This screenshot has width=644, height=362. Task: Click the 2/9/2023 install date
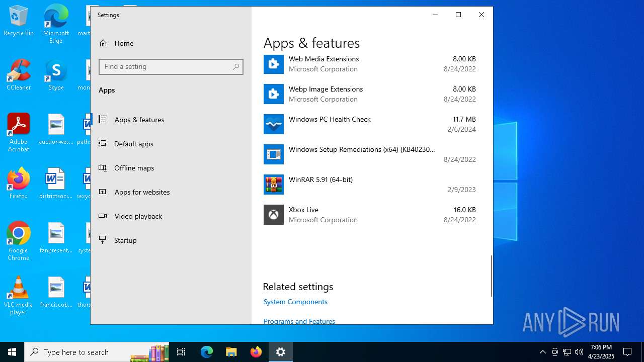(x=462, y=190)
